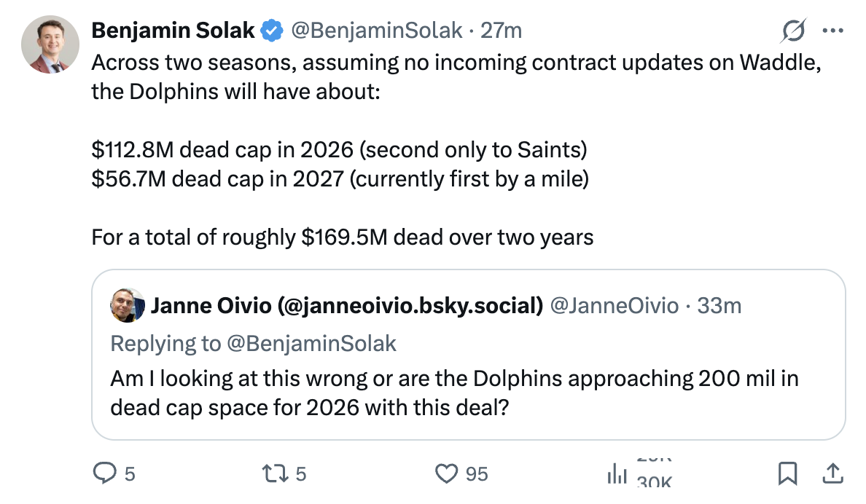Click Janne Oivio's small avatar

(x=125, y=306)
